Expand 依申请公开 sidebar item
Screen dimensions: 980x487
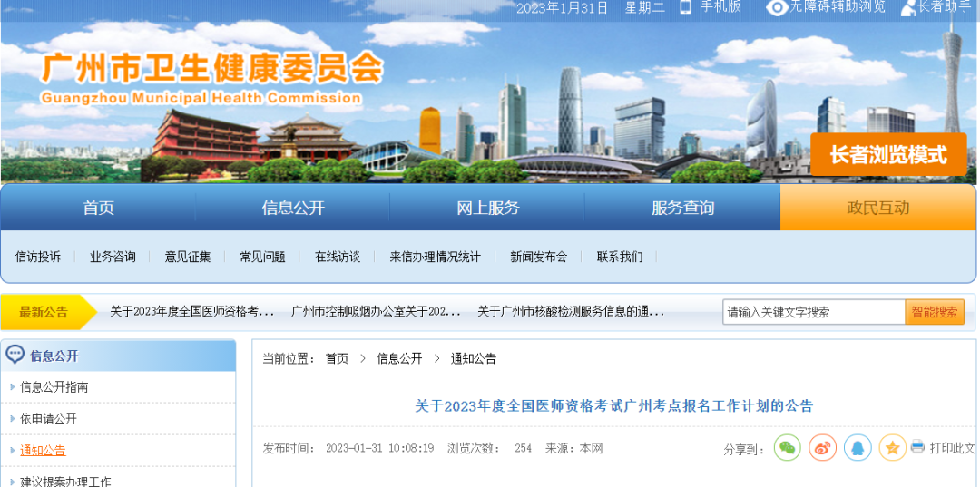(48, 419)
